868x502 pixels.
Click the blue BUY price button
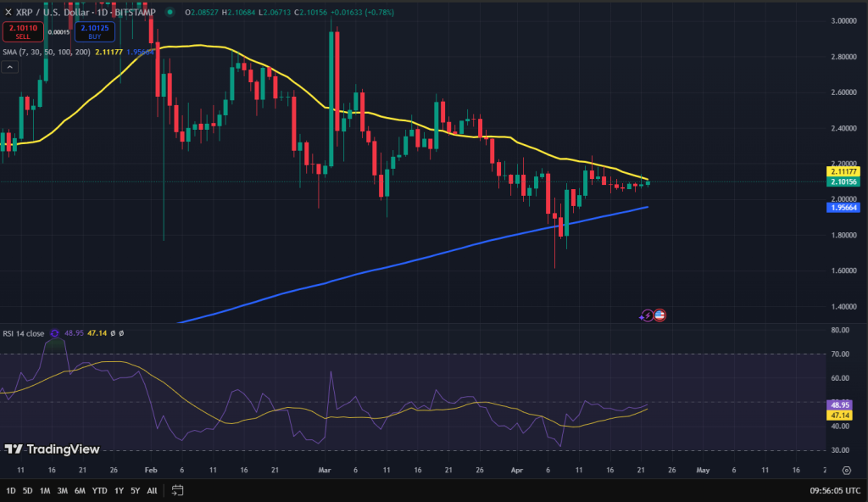pyautogui.click(x=95, y=31)
